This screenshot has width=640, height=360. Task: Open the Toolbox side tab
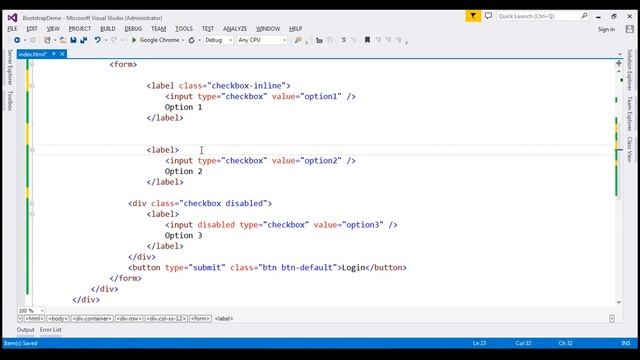(x=10, y=101)
